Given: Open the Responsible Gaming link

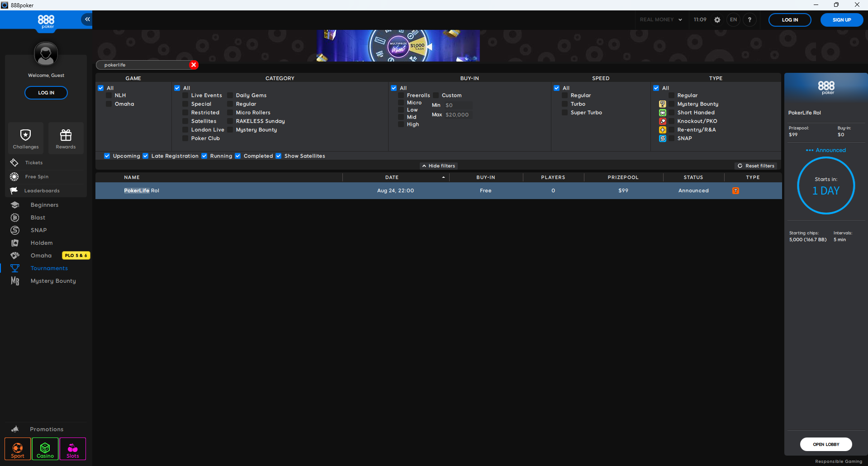Looking at the screenshot, I should pos(839,461).
